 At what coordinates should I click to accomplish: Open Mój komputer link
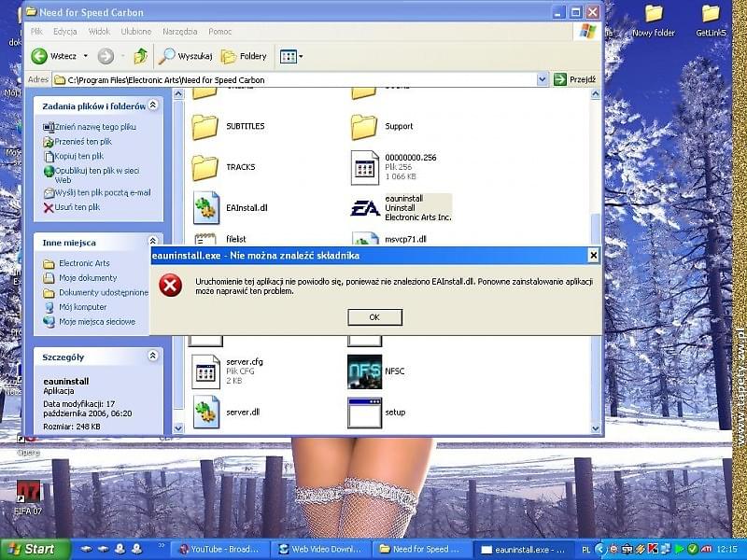pos(82,307)
